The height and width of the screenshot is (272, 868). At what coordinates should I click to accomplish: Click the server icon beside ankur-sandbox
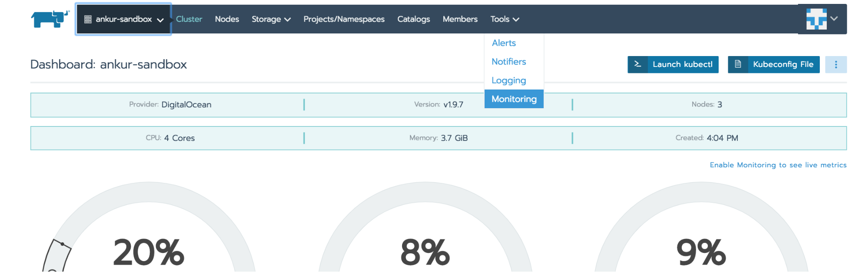88,19
